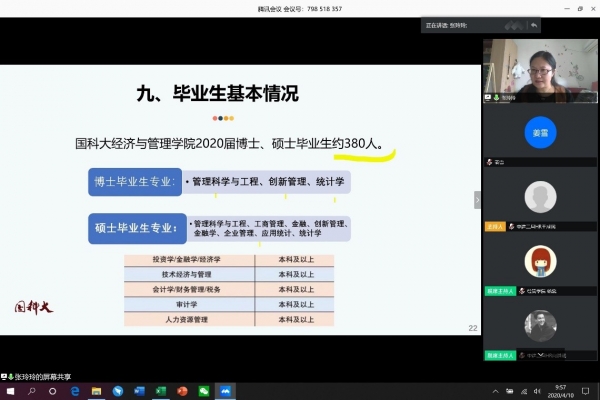The height and width of the screenshot is (400, 600).
Task: Click the meeting ID 798 518 357 title
Action: [300, 9]
